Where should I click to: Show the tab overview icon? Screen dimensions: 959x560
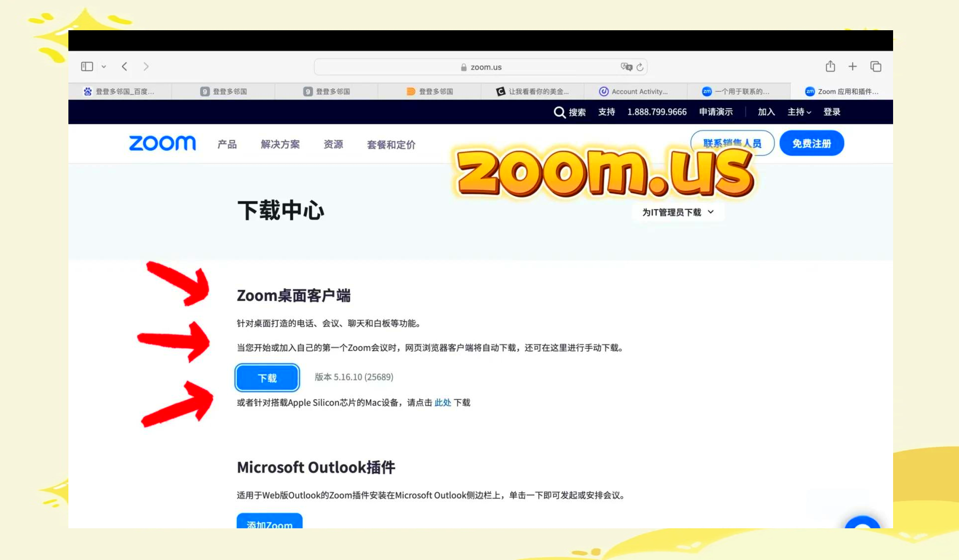pyautogui.click(x=876, y=66)
